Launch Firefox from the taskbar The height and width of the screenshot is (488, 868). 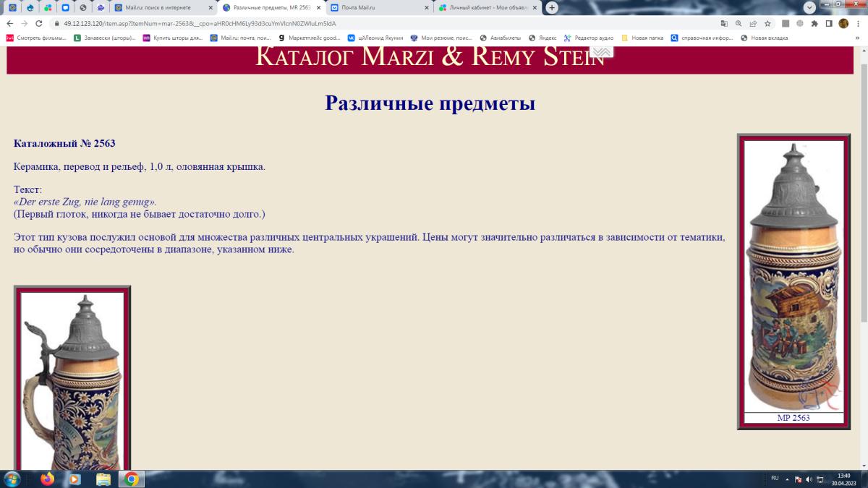(x=48, y=479)
